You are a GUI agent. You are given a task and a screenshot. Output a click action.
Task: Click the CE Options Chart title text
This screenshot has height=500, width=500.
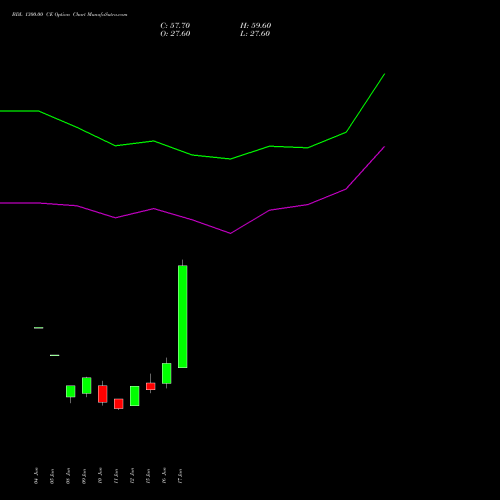tap(69, 14)
